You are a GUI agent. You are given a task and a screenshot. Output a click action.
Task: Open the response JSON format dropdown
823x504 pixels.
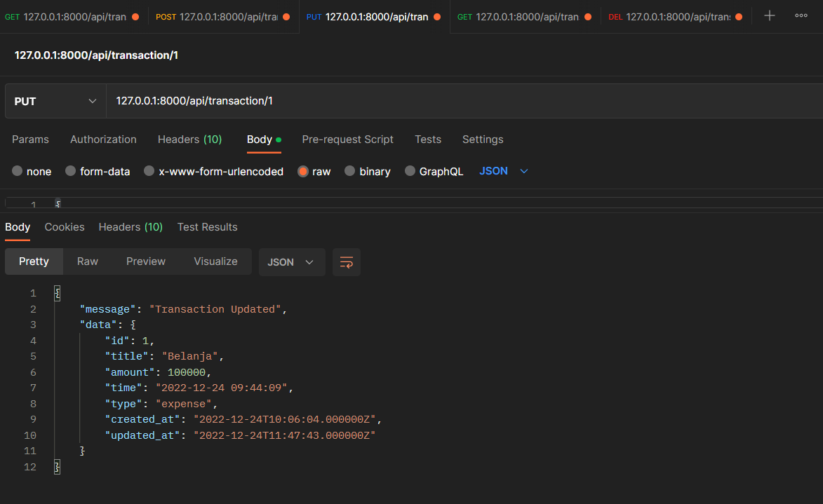pyautogui.click(x=291, y=262)
